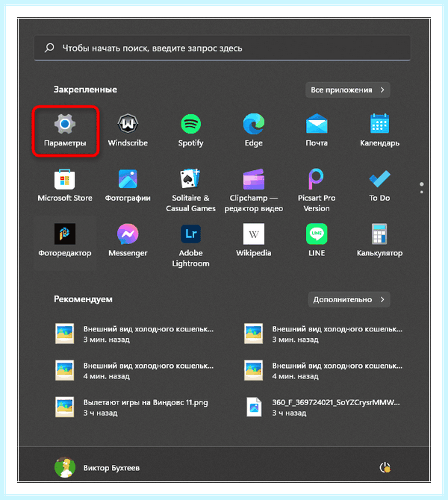Launch the To Do app
The height and width of the screenshot is (500, 448).
pyautogui.click(x=379, y=186)
